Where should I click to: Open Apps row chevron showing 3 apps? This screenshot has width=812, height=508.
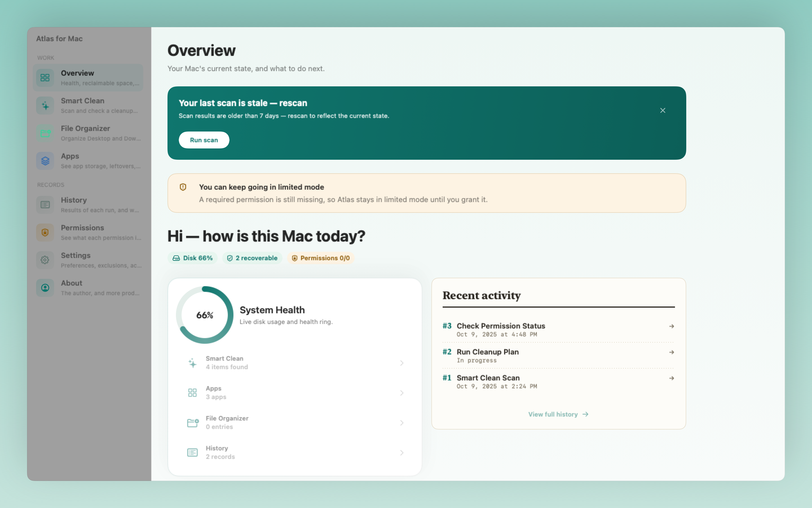click(x=402, y=393)
